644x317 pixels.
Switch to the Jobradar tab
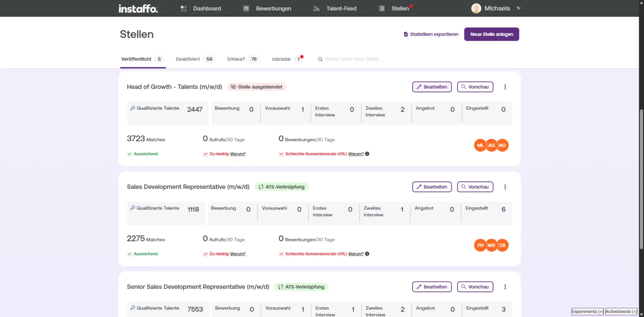tap(287, 59)
